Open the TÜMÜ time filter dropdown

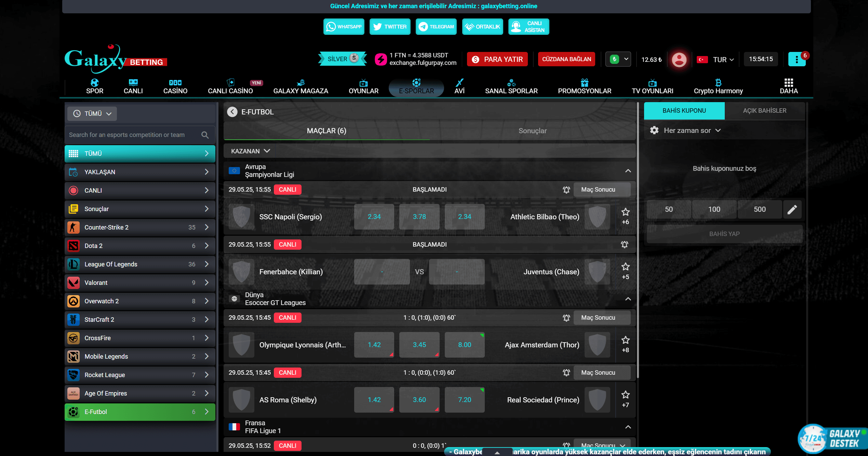point(92,114)
